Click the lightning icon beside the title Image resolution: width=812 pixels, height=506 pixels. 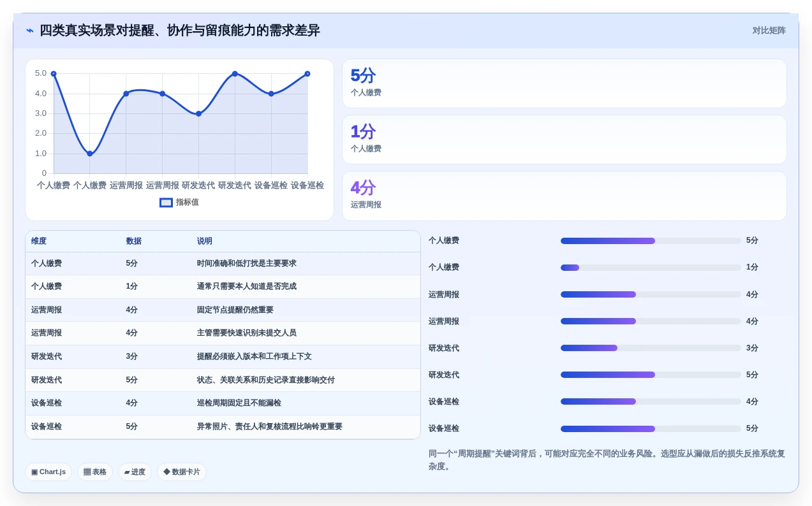(x=30, y=31)
